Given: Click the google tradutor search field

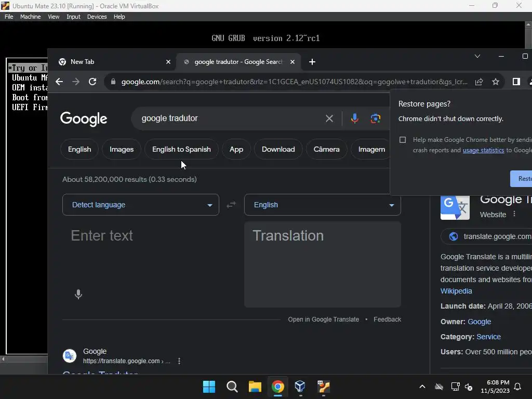Looking at the screenshot, I should click(x=228, y=118).
